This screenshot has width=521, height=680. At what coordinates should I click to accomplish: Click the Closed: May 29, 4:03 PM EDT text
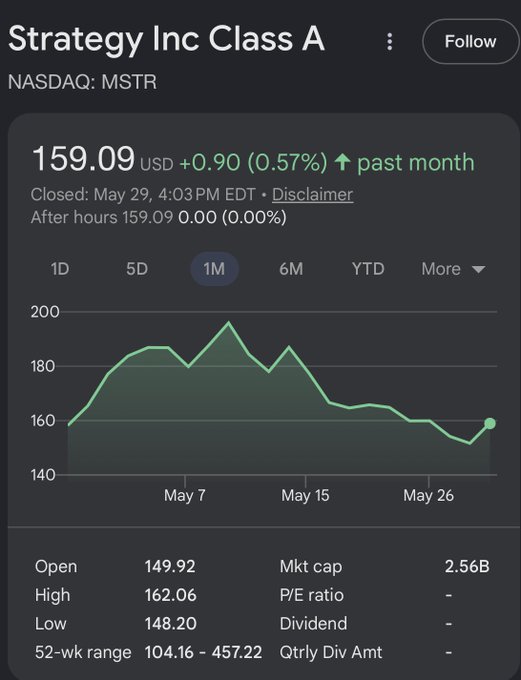(143, 194)
